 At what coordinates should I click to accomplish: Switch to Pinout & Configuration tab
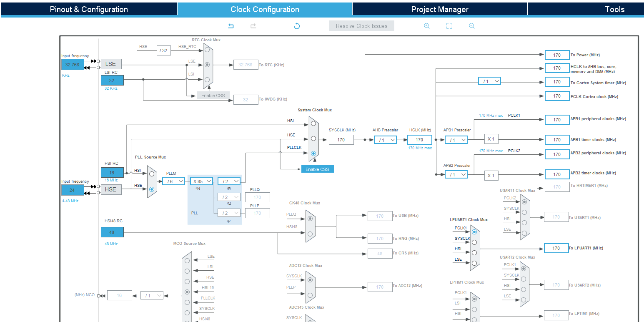click(89, 9)
